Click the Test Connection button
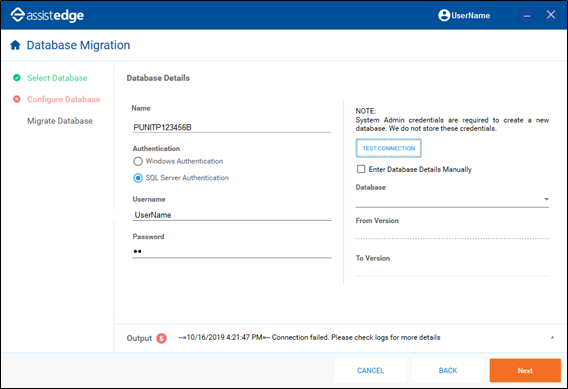This screenshot has width=568, height=389. (x=388, y=148)
